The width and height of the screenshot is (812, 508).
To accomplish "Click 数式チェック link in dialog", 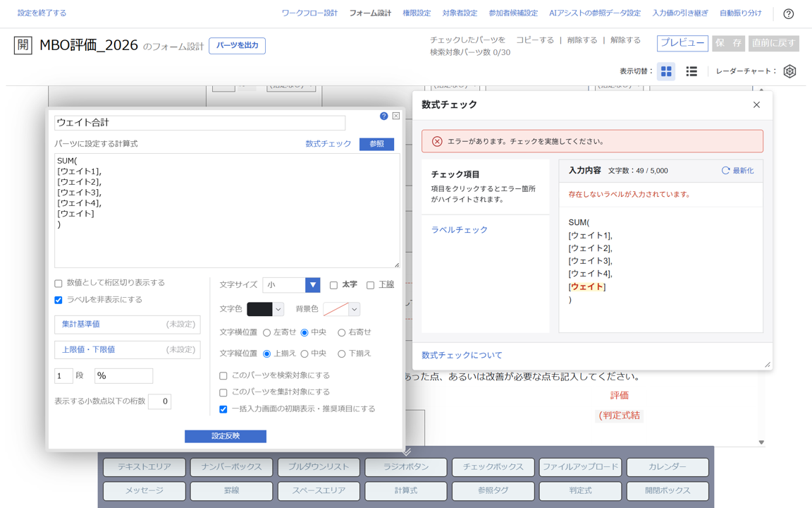I will coord(328,144).
